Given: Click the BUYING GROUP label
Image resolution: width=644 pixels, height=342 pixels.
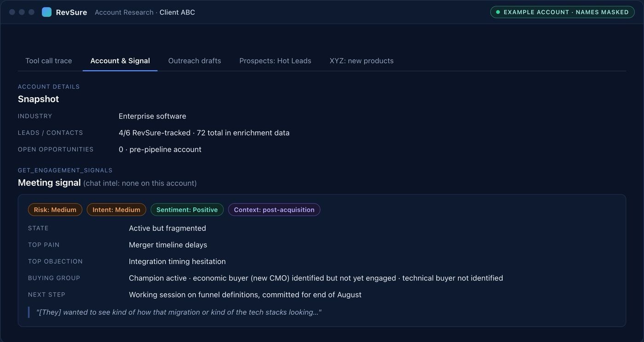Looking at the screenshot, I should (54, 278).
